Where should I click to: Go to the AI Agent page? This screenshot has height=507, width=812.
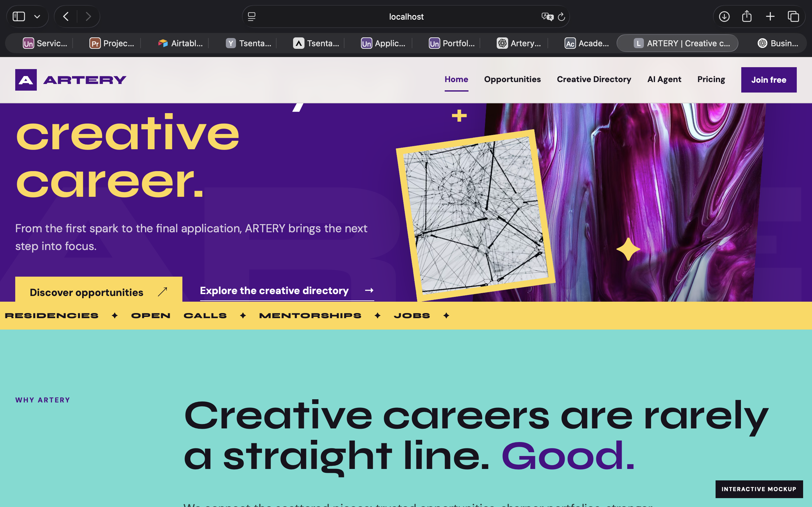pos(664,80)
